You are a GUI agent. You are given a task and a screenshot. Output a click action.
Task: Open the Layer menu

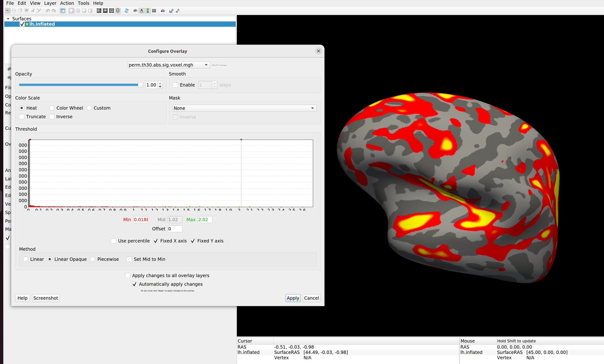pyautogui.click(x=50, y=3)
